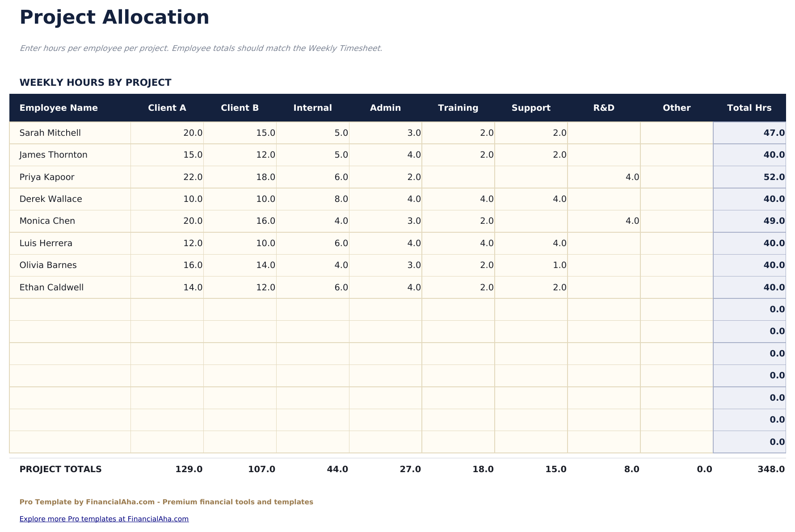Click the Internal column header
Viewport: 795px width, 532px height.
312,108
